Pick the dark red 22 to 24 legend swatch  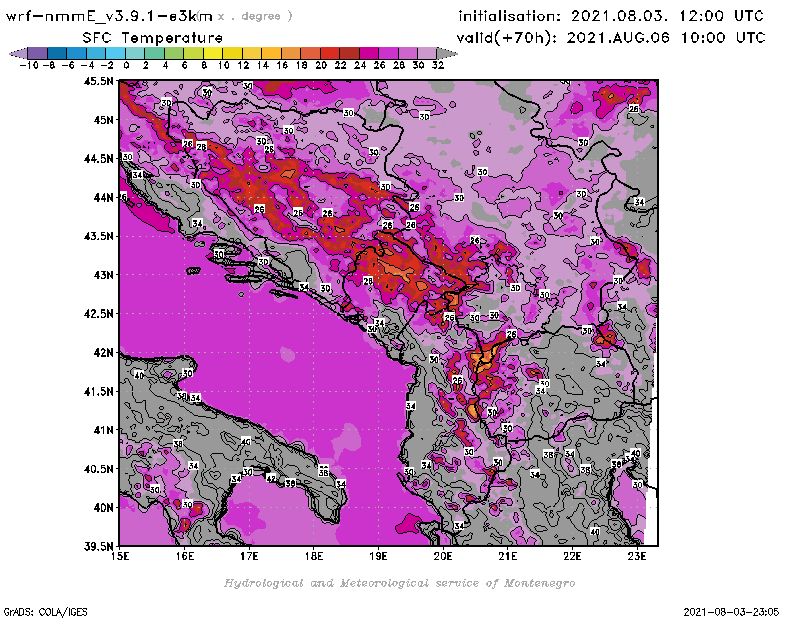point(349,53)
